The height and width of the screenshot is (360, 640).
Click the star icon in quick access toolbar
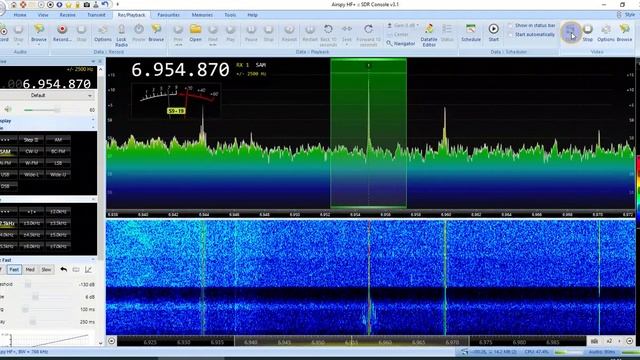pyautogui.click(x=68, y=4)
